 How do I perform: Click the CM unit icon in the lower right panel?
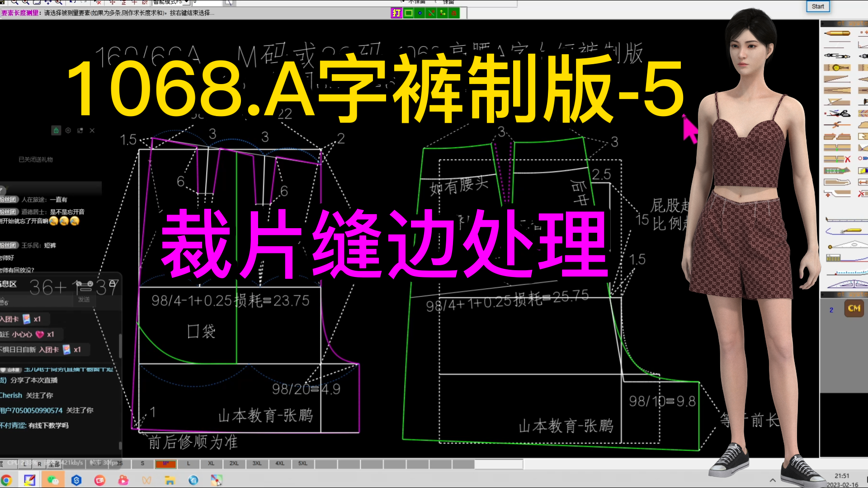(854, 308)
